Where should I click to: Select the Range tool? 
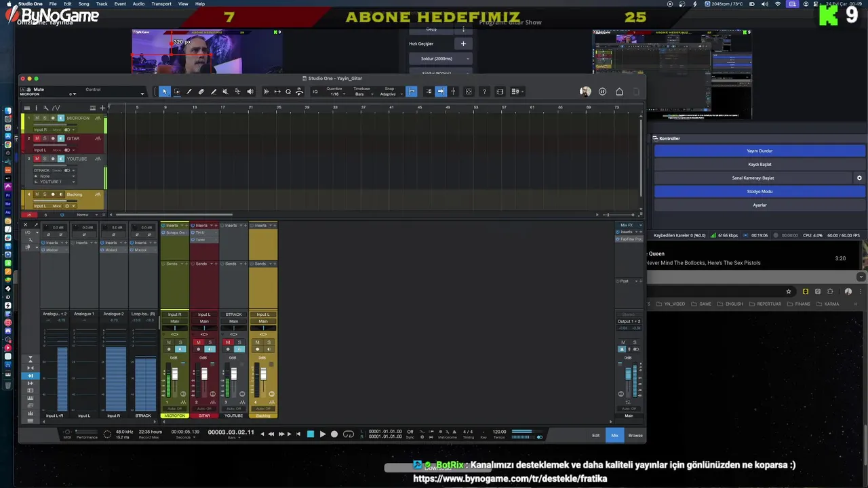(177, 91)
